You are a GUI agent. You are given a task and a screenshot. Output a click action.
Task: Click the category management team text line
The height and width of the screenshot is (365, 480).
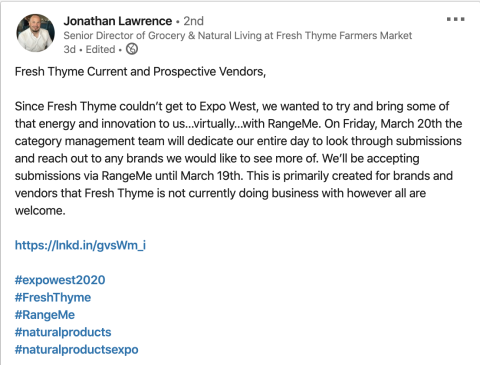pos(238,141)
